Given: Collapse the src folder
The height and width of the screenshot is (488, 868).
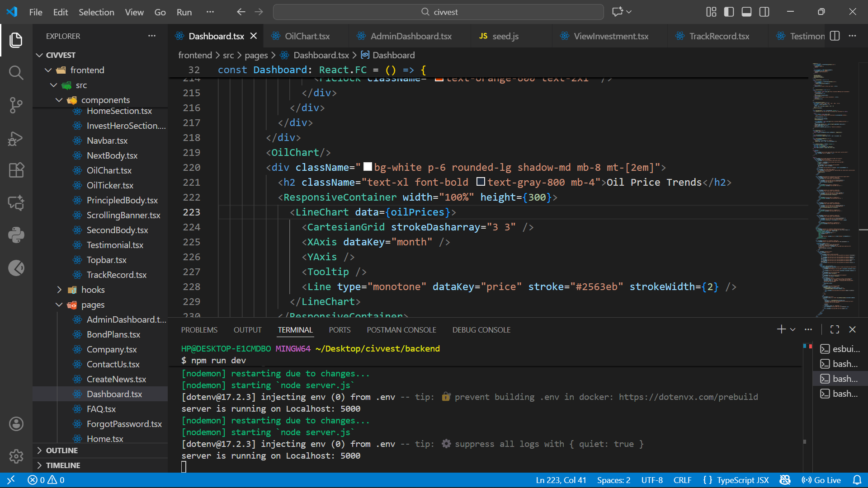Looking at the screenshot, I should [54, 85].
